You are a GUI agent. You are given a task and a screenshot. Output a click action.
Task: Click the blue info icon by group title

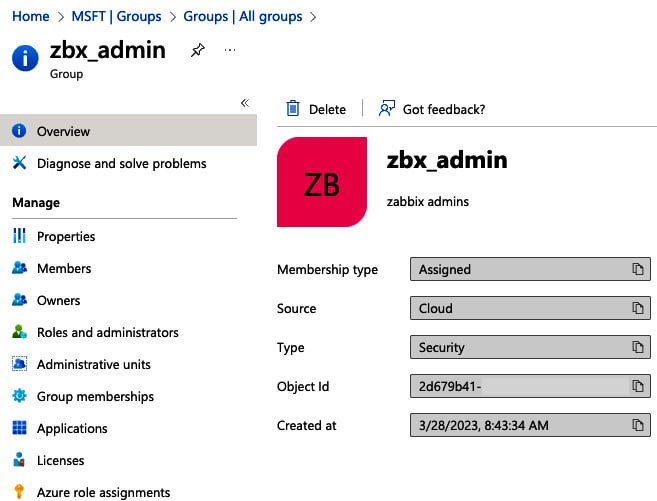point(25,58)
